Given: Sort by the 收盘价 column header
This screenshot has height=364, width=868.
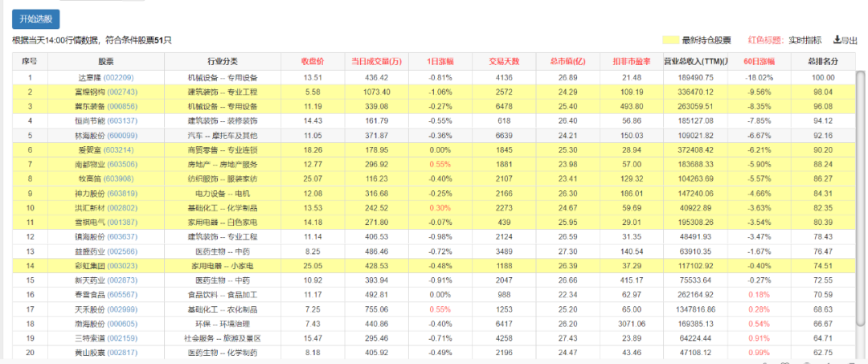Looking at the screenshot, I should pyautogui.click(x=312, y=61).
